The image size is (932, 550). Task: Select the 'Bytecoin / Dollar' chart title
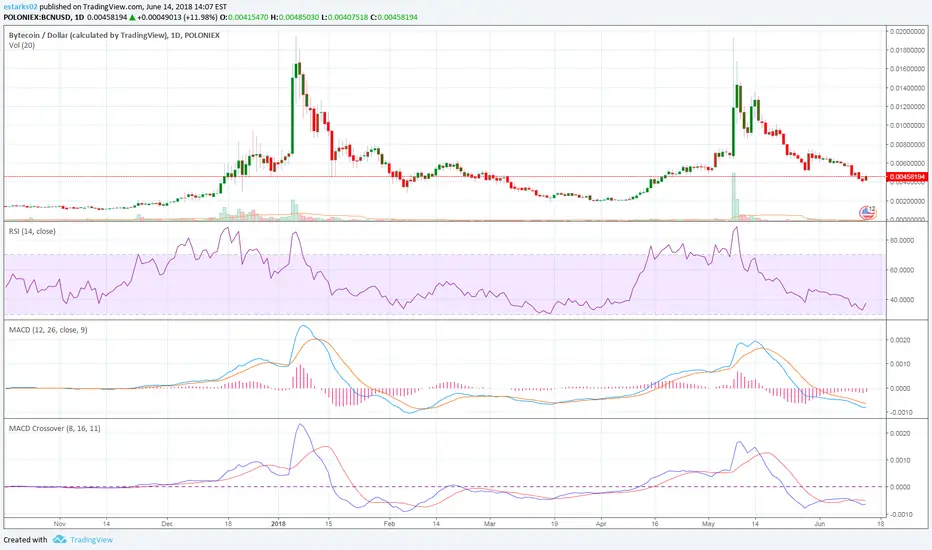(114, 35)
